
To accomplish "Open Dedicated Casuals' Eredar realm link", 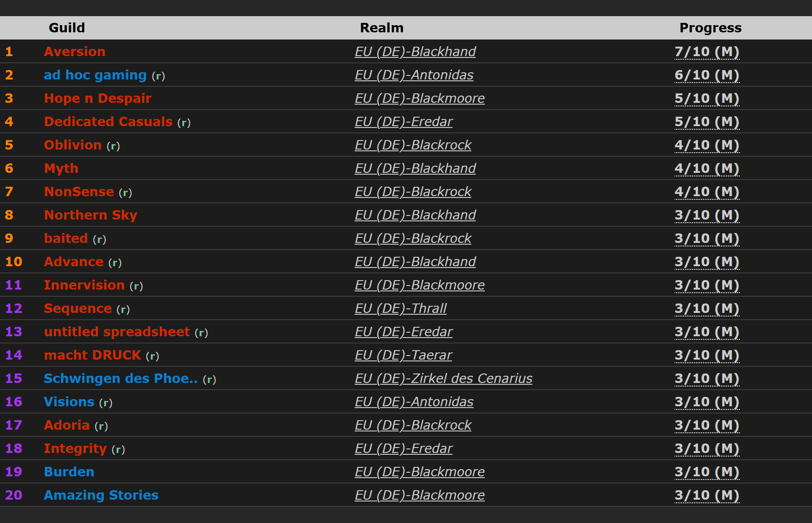I will tap(404, 122).
